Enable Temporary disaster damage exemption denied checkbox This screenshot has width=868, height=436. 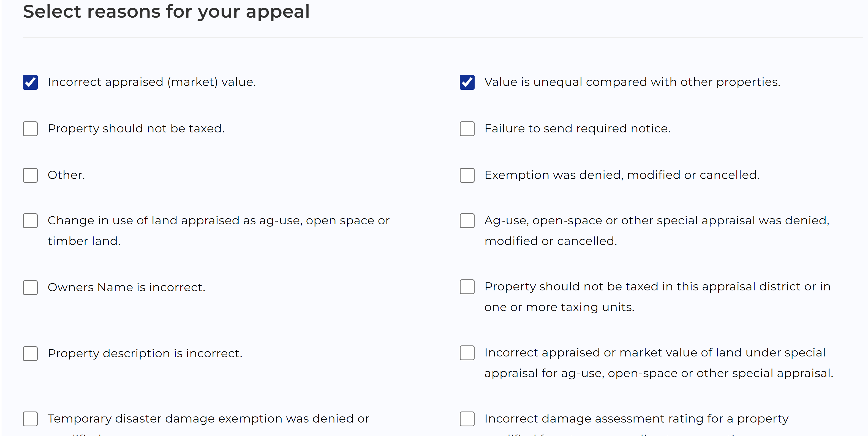click(30, 419)
